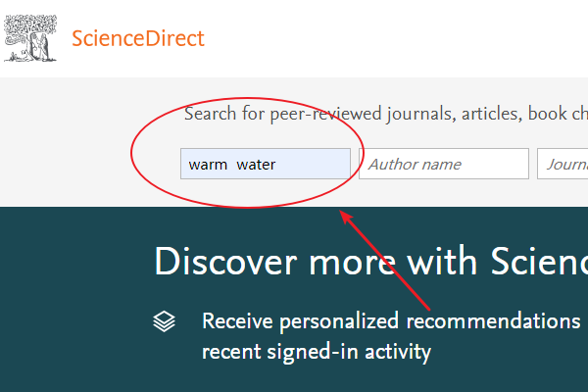Viewport: 588px width, 392px height.
Task: Click the stacked layers recommendations icon
Action: pos(165,321)
